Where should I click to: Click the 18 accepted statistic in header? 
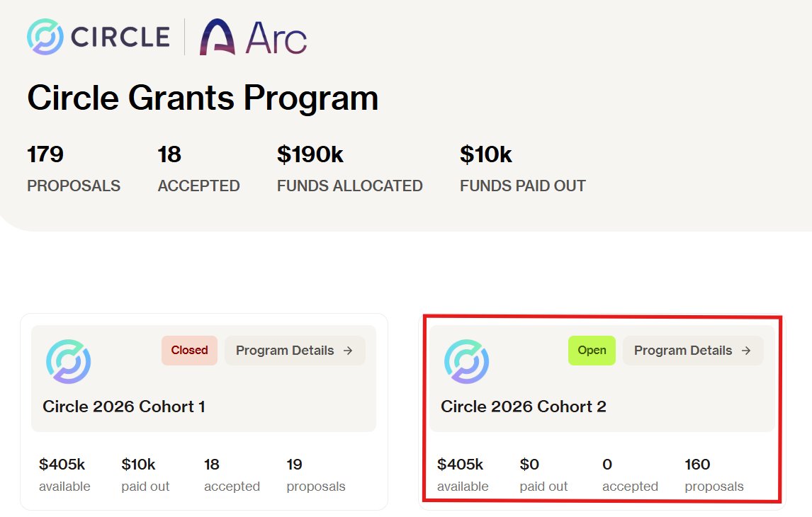pyautogui.click(x=198, y=169)
